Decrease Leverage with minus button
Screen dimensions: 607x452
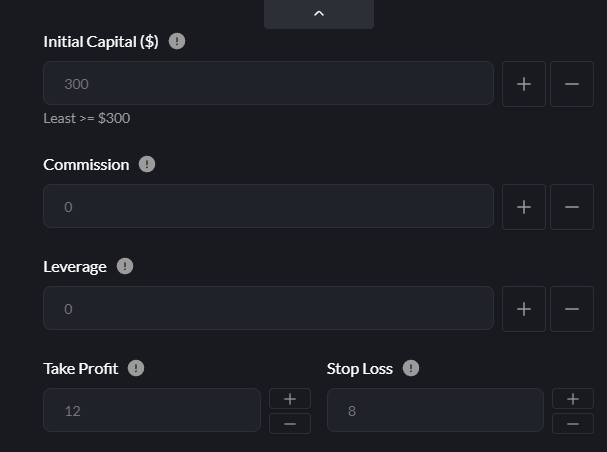pyautogui.click(x=572, y=308)
